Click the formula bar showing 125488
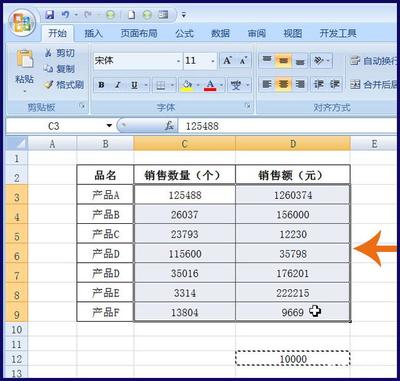 [288, 126]
